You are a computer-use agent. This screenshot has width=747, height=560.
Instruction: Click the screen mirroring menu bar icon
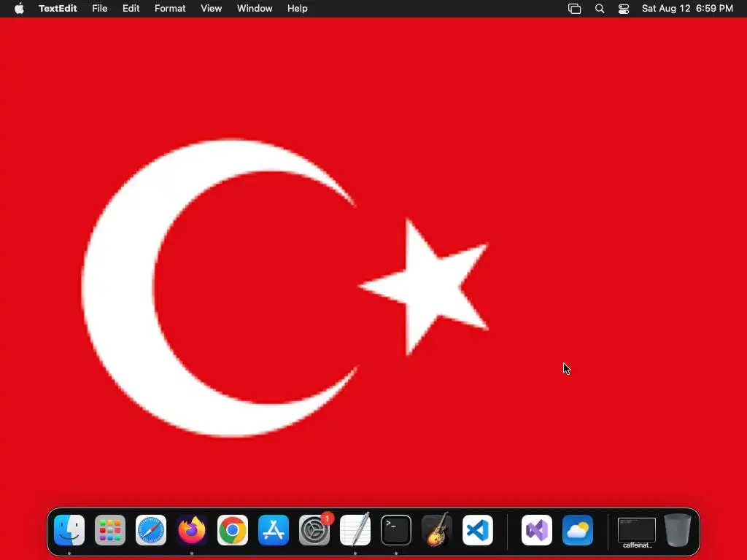(575, 9)
